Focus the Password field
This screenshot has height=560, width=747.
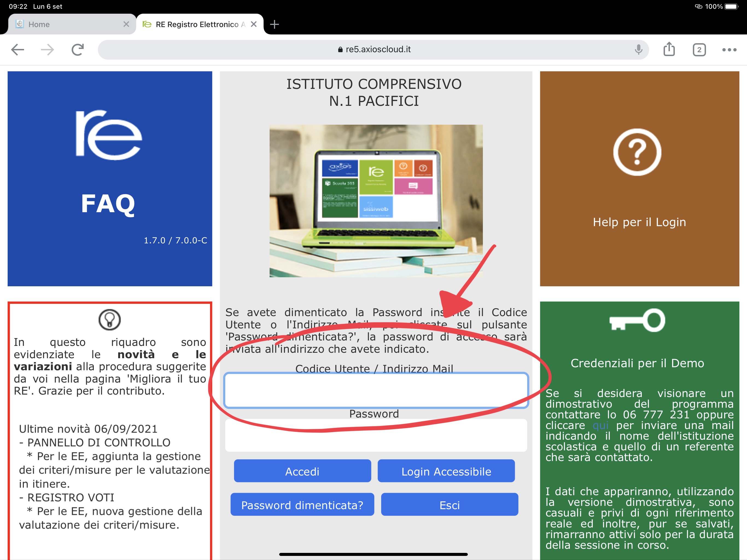point(376,435)
